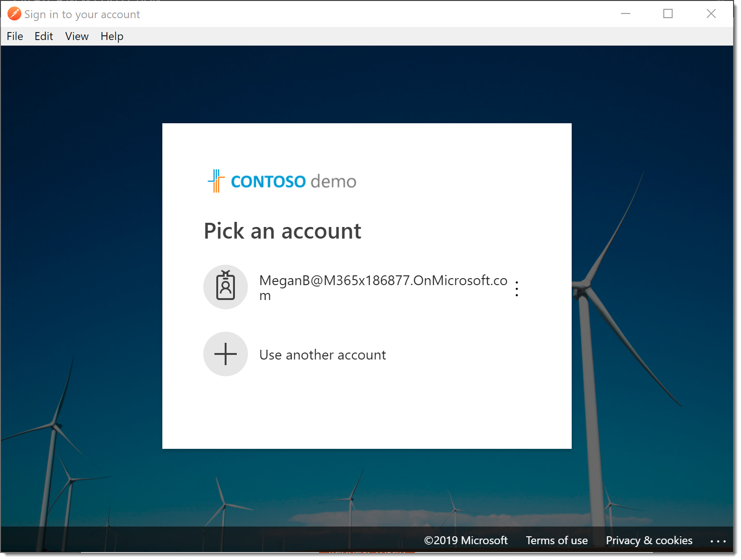This screenshot has height=560, width=741.
Task: Click the plus icon to add account
Action: 226,354
